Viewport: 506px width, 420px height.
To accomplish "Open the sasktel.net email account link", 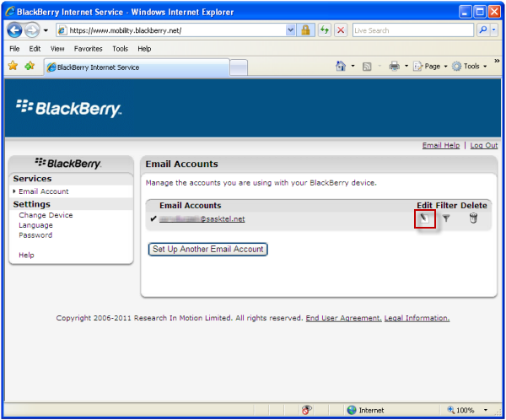I will coord(202,219).
